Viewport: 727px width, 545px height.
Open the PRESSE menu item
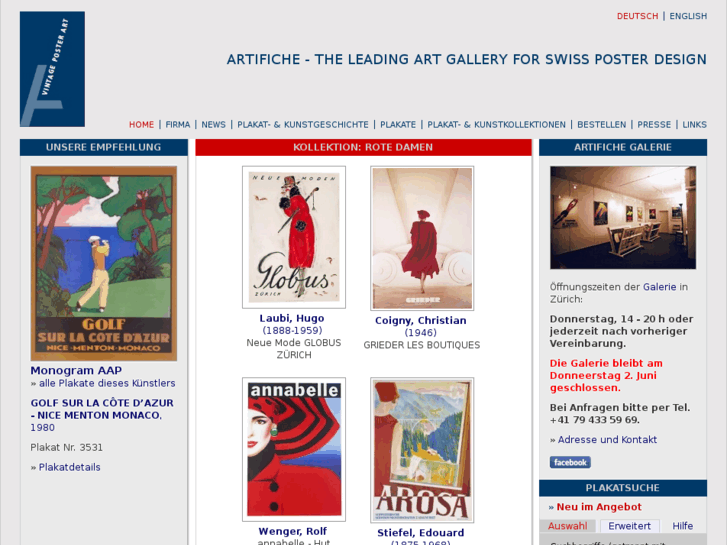[654, 125]
